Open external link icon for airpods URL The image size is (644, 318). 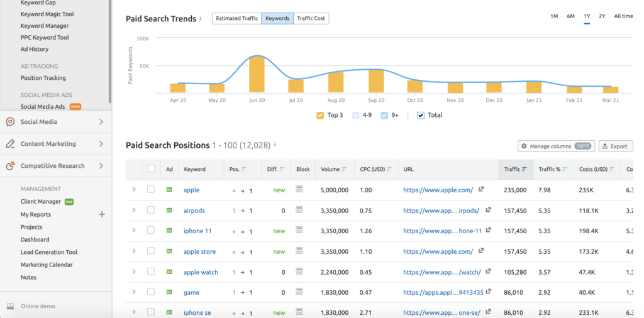coord(488,210)
